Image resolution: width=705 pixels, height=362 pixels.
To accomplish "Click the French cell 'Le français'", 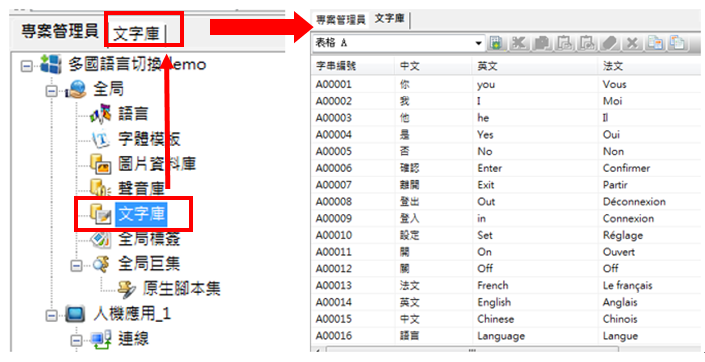I will tap(627, 286).
